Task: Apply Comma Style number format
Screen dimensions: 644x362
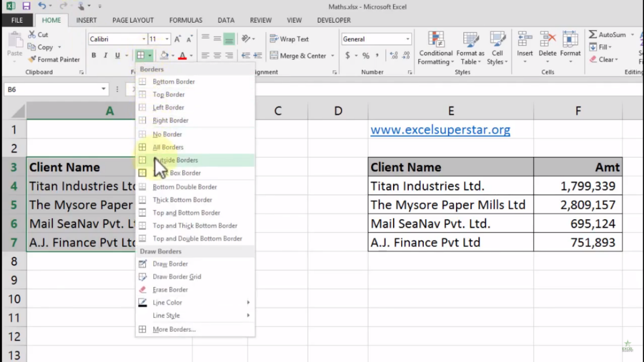Action: [377, 55]
